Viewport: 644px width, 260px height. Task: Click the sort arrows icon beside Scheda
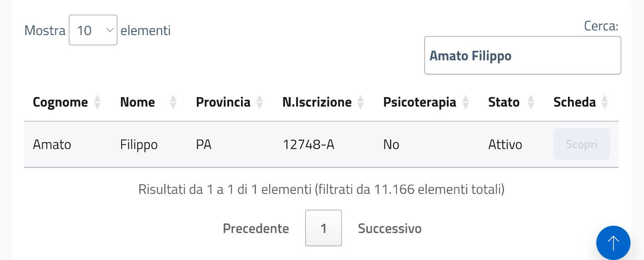click(604, 102)
